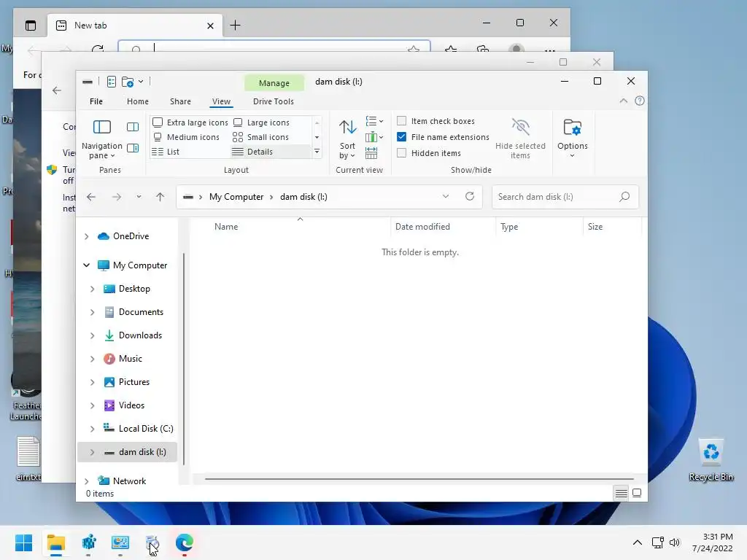This screenshot has height=560, width=747.
Task: Go up one folder level
Action: point(160,197)
